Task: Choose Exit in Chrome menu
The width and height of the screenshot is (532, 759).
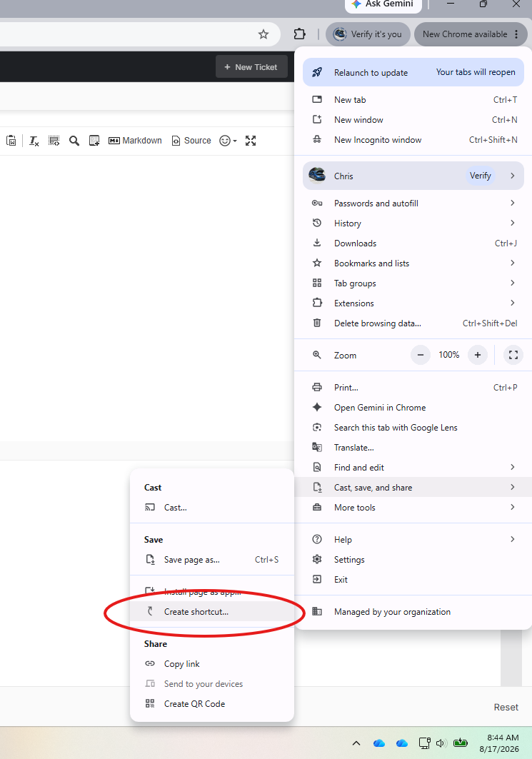Action: 413,580
